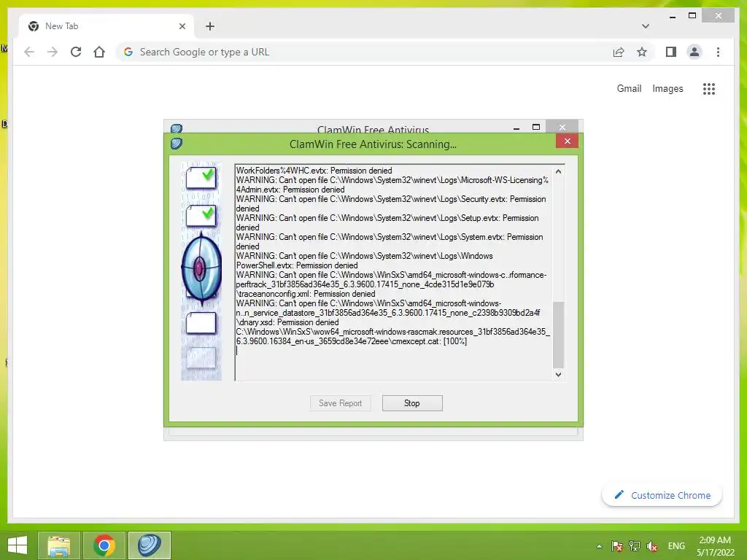Open Chrome profile avatar menu
Screen dimensions: 747x560
pos(694,52)
